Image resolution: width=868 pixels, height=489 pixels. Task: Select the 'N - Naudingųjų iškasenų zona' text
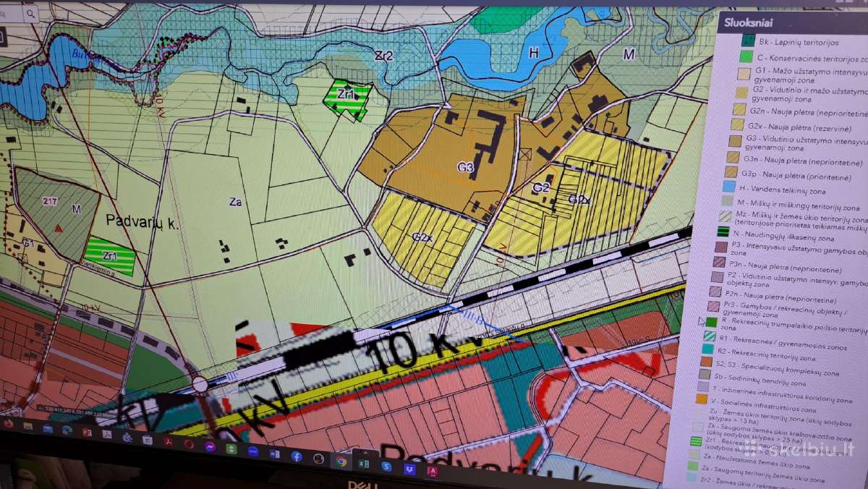click(784, 238)
